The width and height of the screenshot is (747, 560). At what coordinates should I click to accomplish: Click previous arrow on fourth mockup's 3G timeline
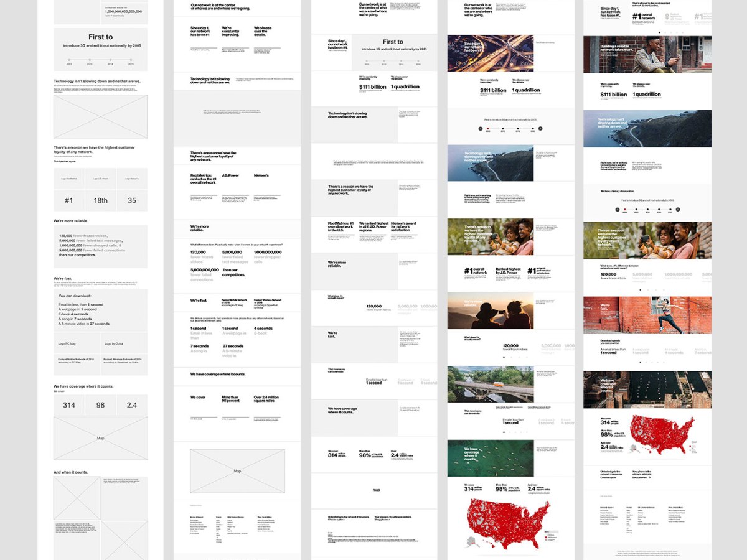coord(480,128)
